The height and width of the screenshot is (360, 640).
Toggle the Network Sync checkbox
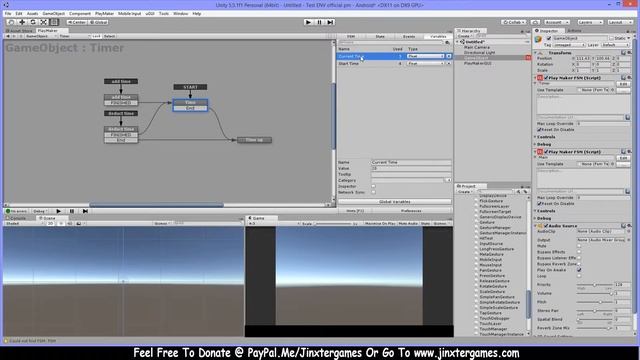click(373, 192)
